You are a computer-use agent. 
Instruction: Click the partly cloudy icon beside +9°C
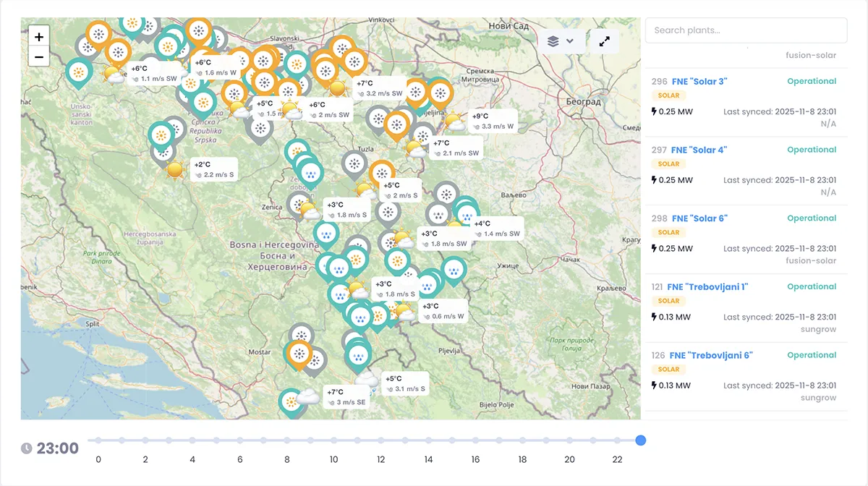coord(455,121)
